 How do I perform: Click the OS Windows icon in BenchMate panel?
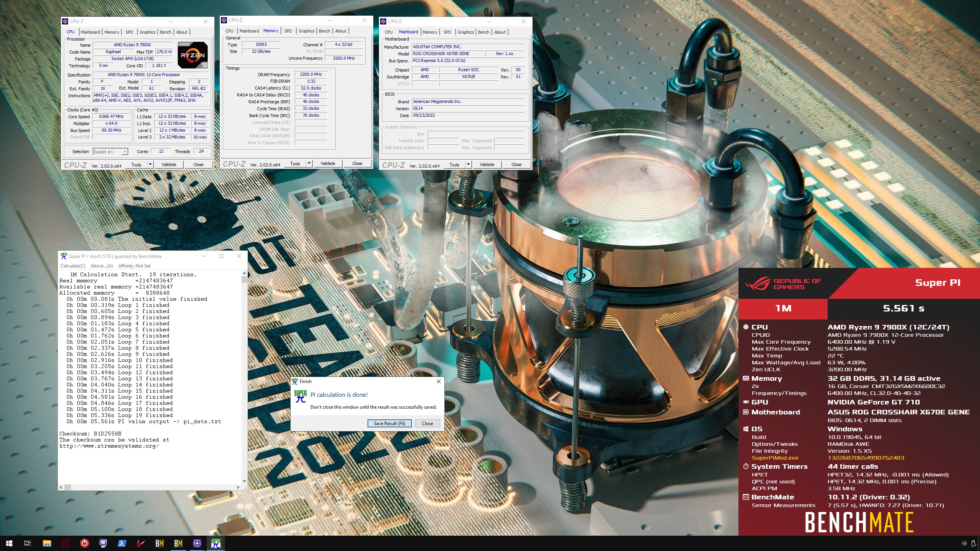tap(746, 429)
